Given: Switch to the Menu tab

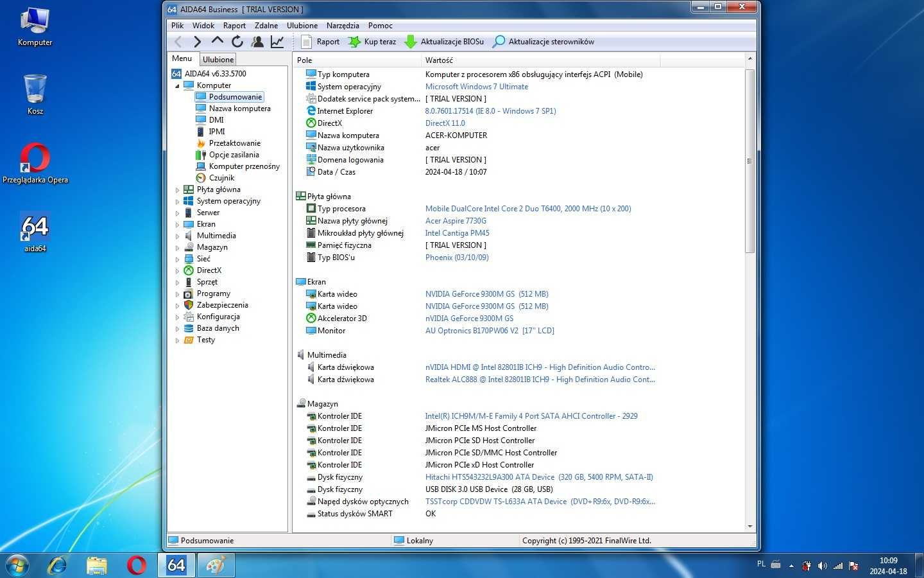Looking at the screenshot, I should pyautogui.click(x=182, y=58).
